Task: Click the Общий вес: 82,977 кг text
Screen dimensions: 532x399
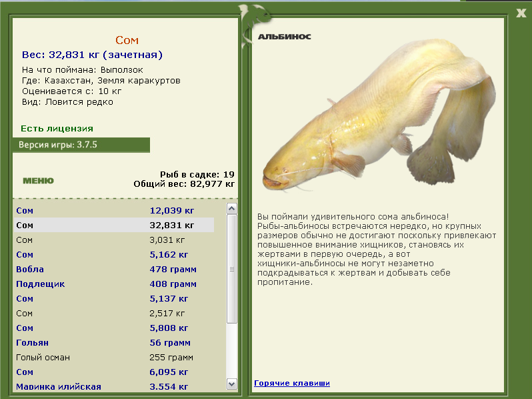Action: (184, 184)
